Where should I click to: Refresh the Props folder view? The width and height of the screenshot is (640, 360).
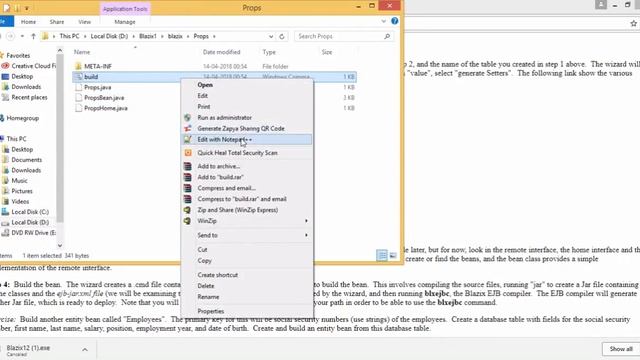click(x=282, y=36)
